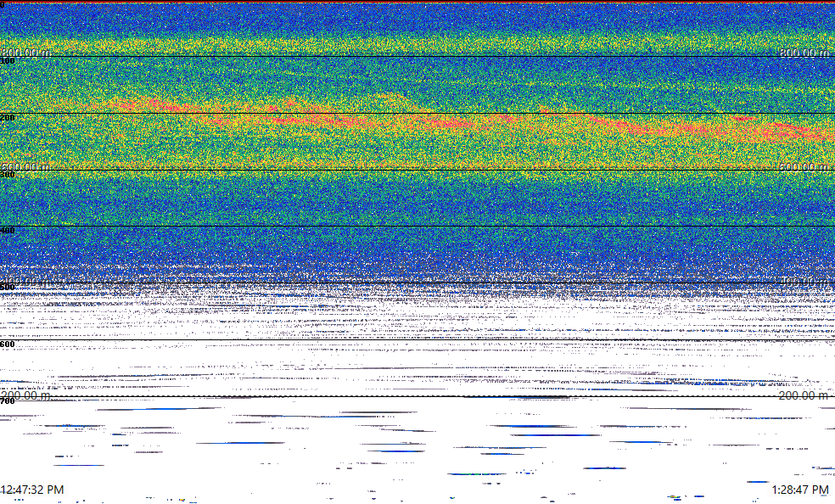835x504 pixels.
Task: Click the right-side 200.00 m depth label
Action: pyautogui.click(x=804, y=395)
